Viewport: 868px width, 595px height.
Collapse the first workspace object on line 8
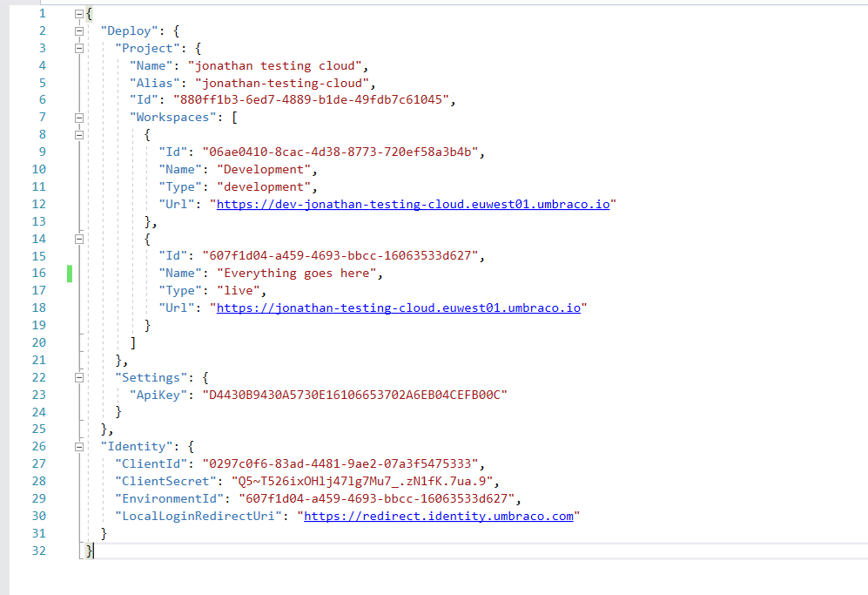79,135
